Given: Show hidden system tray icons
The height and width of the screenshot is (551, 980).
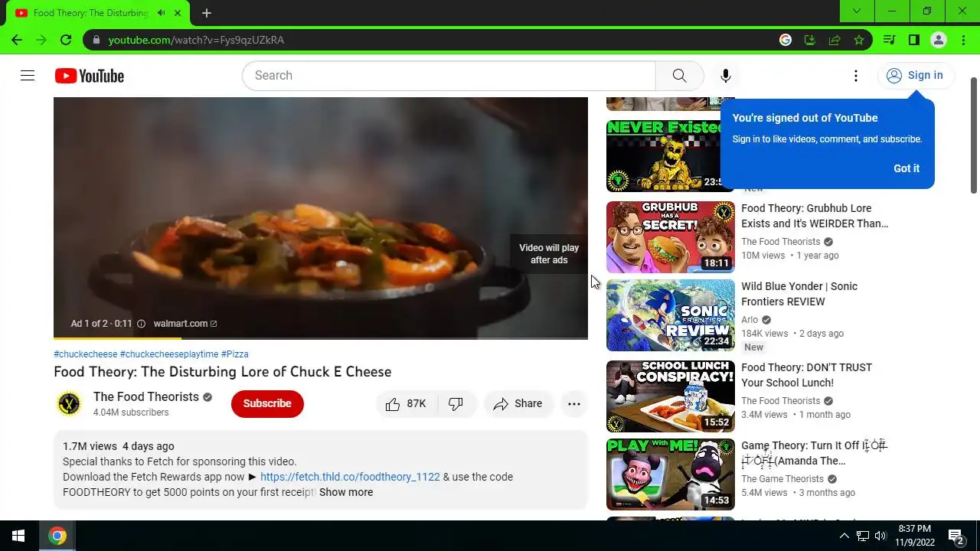Looking at the screenshot, I should coord(844,536).
